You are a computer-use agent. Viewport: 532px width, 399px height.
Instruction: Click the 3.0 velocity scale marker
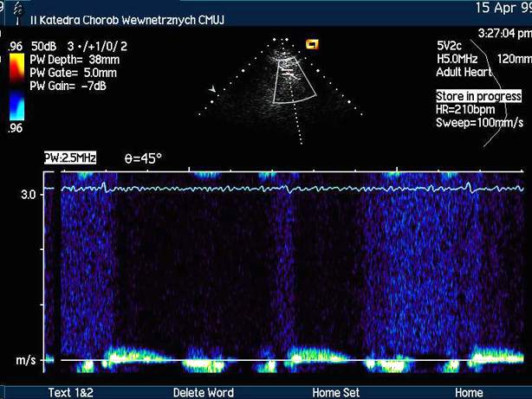coord(29,195)
